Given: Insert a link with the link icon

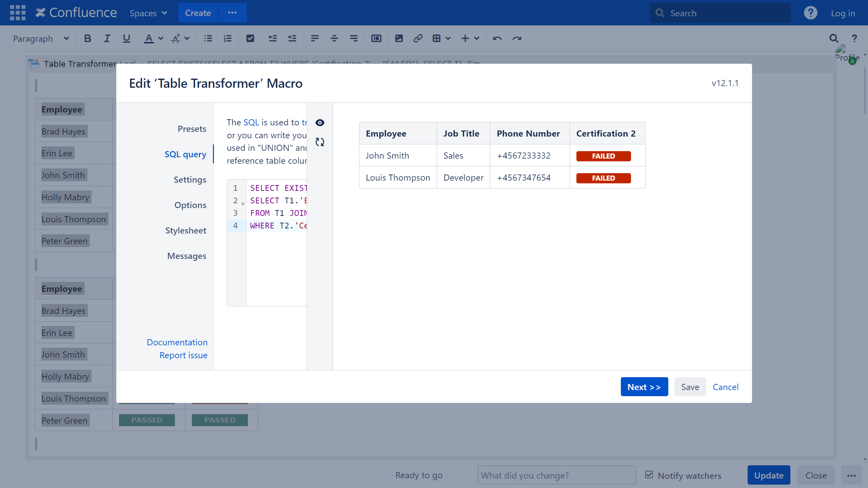Looking at the screenshot, I should [x=418, y=39].
